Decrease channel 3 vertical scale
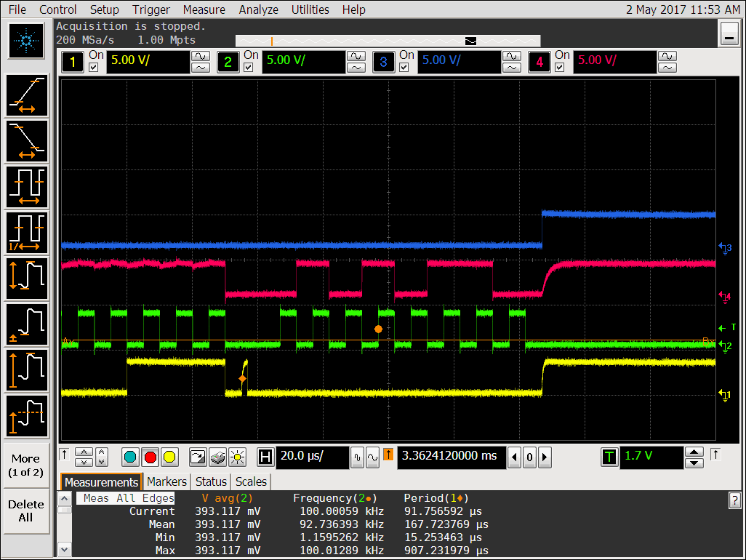The image size is (746, 560). [512, 68]
